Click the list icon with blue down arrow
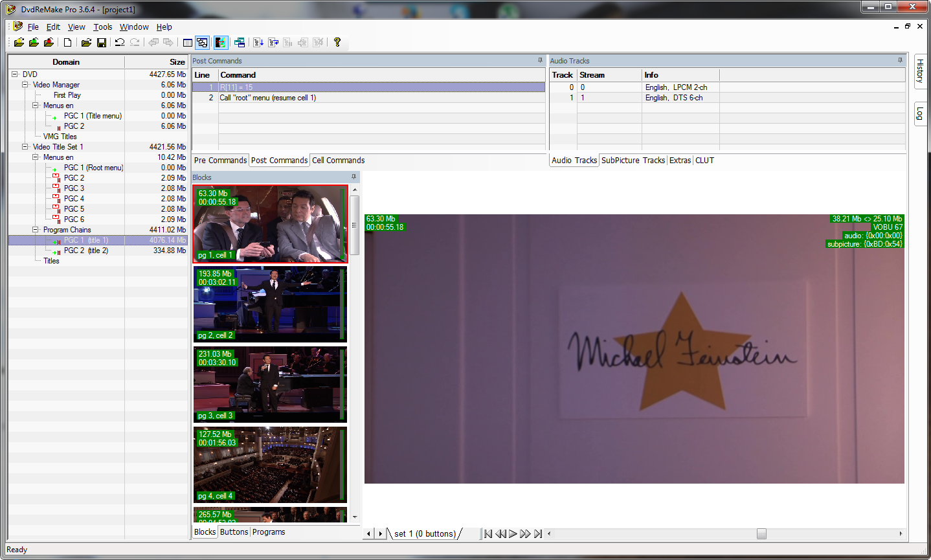This screenshot has height=560, width=931. (x=258, y=42)
